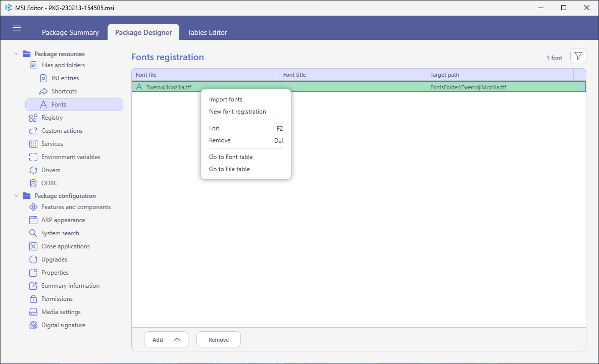Image resolution: width=599 pixels, height=364 pixels.
Task: Click the TwemojiMozilla.ttf file name
Action: (x=169, y=87)
